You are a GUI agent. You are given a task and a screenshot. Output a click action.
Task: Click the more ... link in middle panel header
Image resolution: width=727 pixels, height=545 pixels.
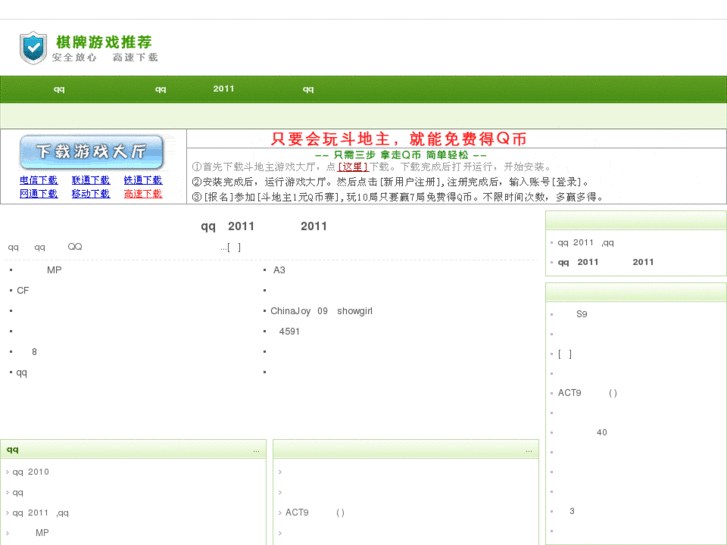click(529, 450)
